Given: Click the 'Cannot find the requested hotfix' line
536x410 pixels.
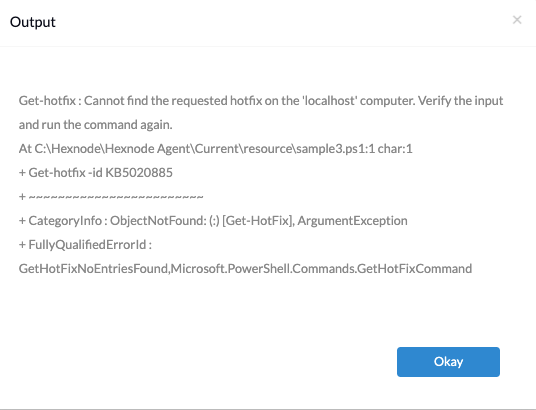Looking at the screenshot, I should point(261,101).
